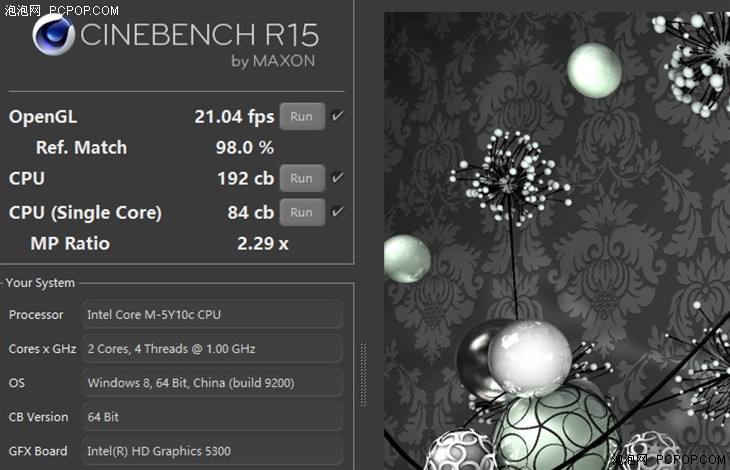Click the Ref. Match label
Screen dimensions: 730x470
(81, 148)
